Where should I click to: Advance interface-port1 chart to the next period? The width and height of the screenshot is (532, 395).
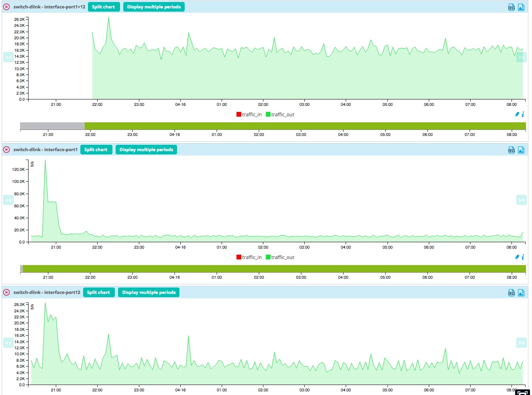(x=521, y=200)
